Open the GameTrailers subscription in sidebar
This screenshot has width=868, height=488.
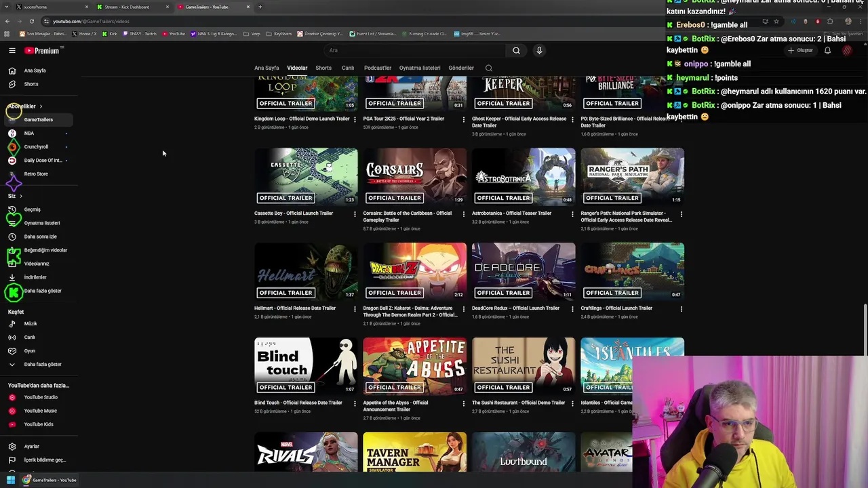(x=39, y=120)
